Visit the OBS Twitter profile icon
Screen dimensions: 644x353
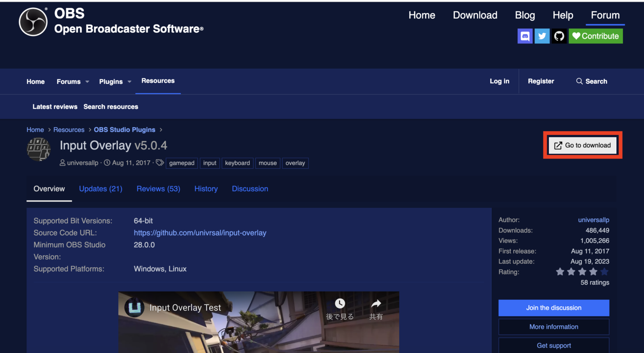[542, 36]
